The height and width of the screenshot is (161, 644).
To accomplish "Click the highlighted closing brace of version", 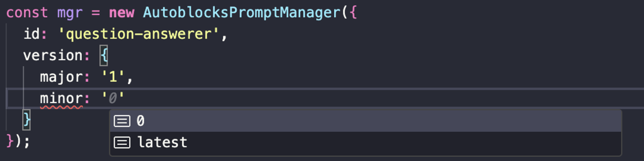I will [27, 120].
